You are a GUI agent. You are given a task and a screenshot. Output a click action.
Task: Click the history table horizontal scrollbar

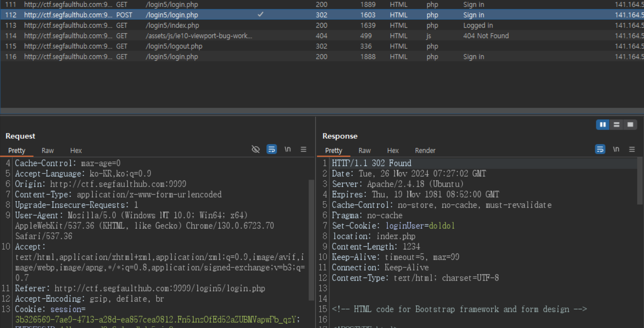point(322,111)
